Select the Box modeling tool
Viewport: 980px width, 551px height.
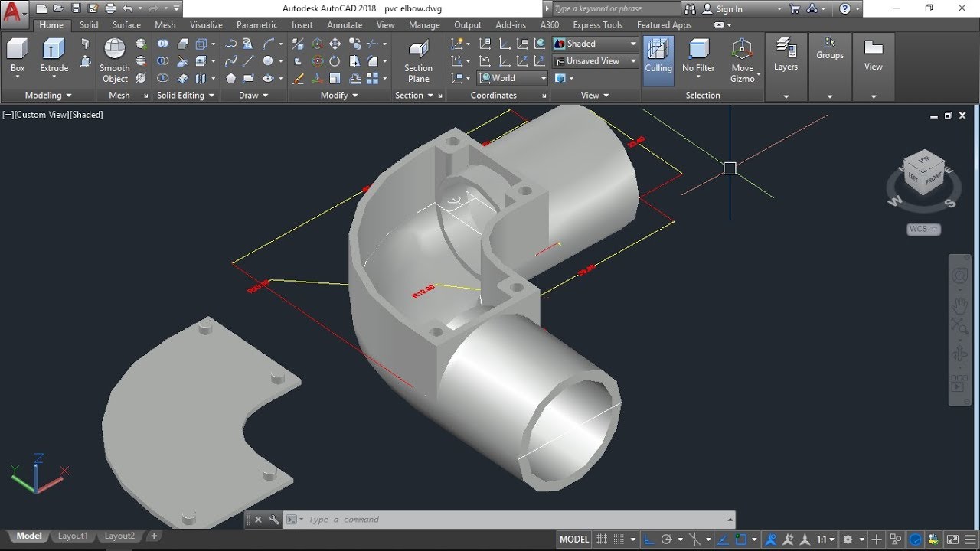(18, 57)
